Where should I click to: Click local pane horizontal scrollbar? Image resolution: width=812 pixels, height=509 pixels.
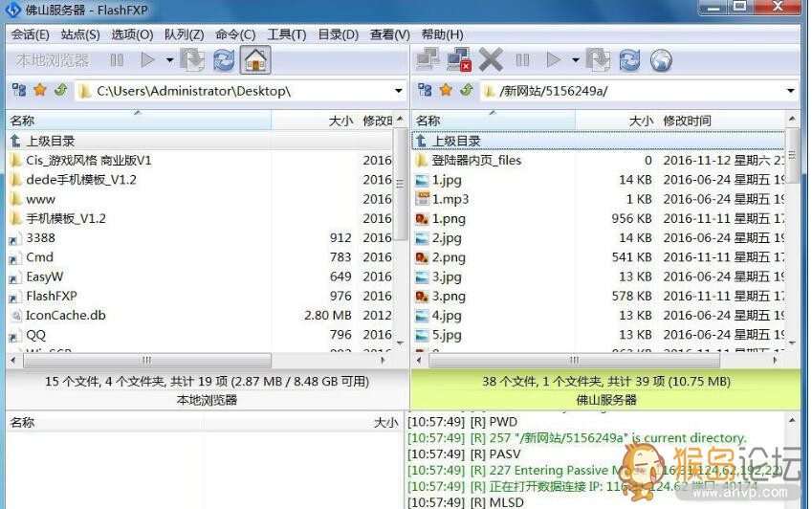coord(147,360)
